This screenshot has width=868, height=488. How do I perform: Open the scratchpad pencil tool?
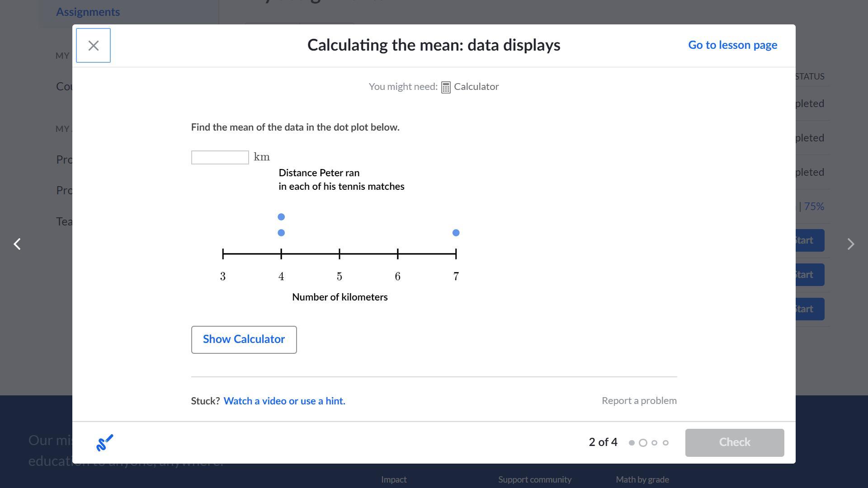[x=104, y=443]
